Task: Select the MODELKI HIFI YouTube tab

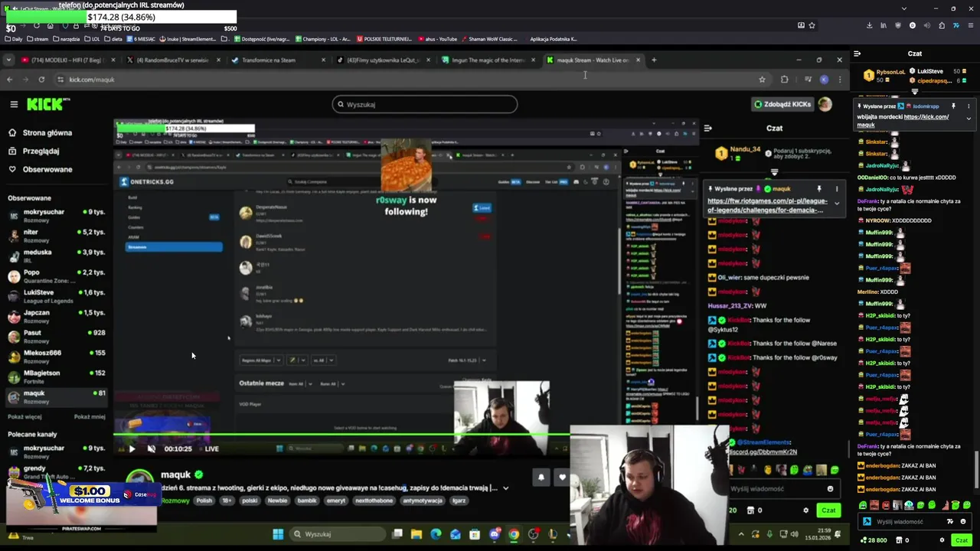Action: 68,60
